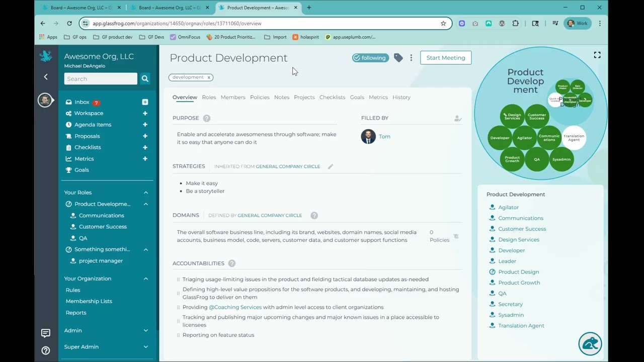Open the @Coaching Services link
Image resolution: width=644 pixels, height=362 pixels.
pyautogui.click(x=235, y=307)
